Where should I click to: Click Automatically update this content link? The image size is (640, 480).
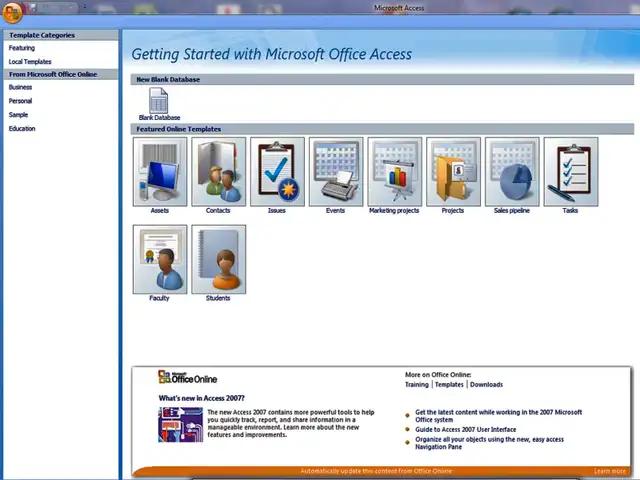pos(376,471)
